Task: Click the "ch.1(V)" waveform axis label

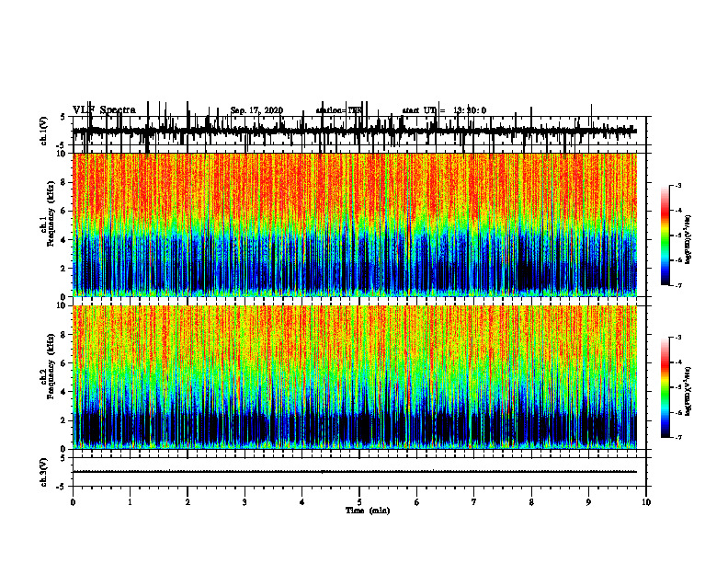Action: pyautogui.click(x=44, y=131)
